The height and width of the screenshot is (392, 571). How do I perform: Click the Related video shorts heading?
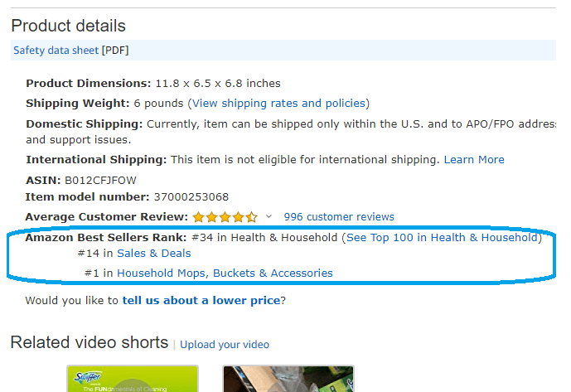[90, 342]
